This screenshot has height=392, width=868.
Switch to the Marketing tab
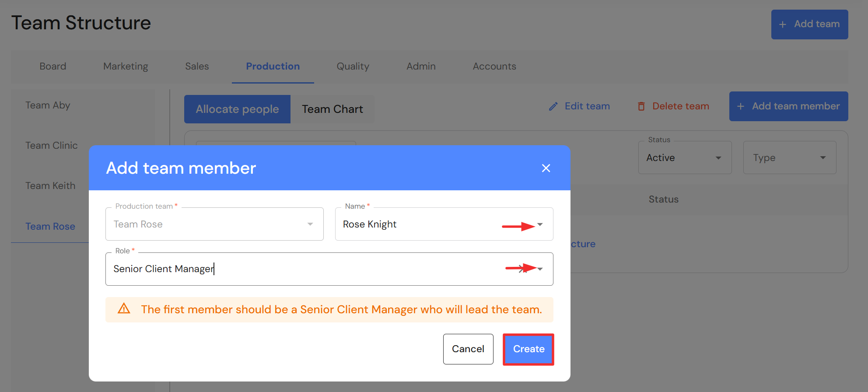tap(126, 66)
